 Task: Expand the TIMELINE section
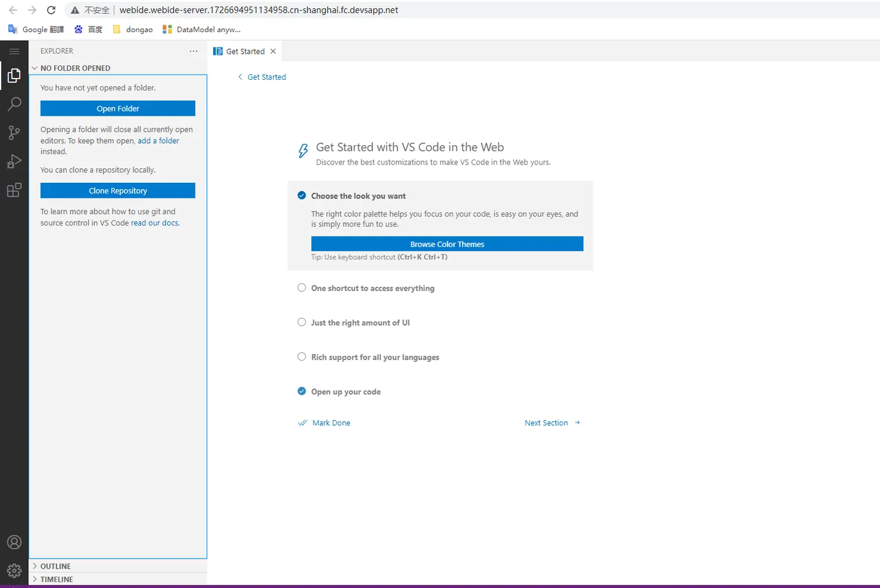118,579
